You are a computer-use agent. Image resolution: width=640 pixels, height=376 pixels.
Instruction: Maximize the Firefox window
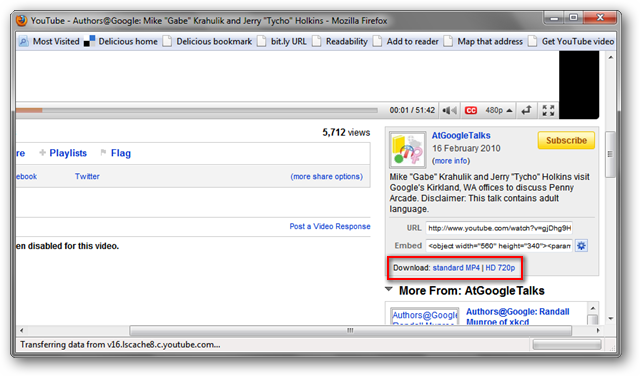pos(573,18)
